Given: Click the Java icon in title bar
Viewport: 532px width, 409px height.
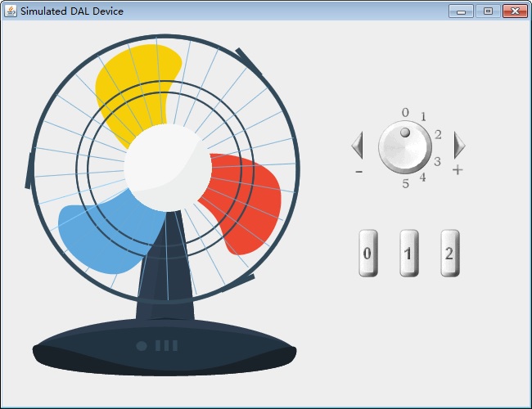Looking at the screenshot, I should [x=11, y=11].
